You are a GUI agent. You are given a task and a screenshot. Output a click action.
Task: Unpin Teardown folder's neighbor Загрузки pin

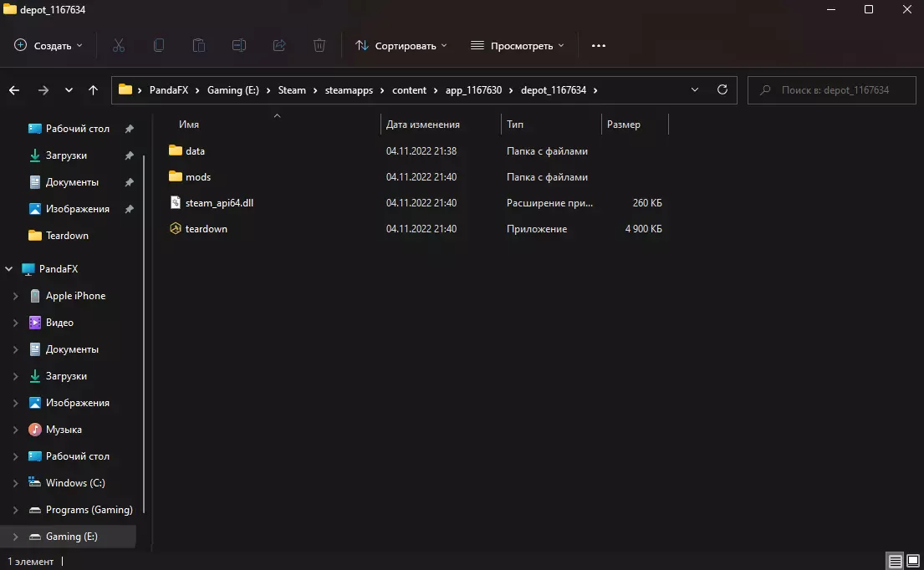129,155
